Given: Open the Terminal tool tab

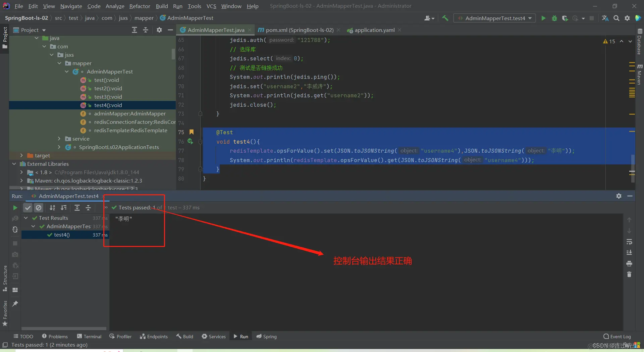Looking at the screenshot, I should point(89,336).
